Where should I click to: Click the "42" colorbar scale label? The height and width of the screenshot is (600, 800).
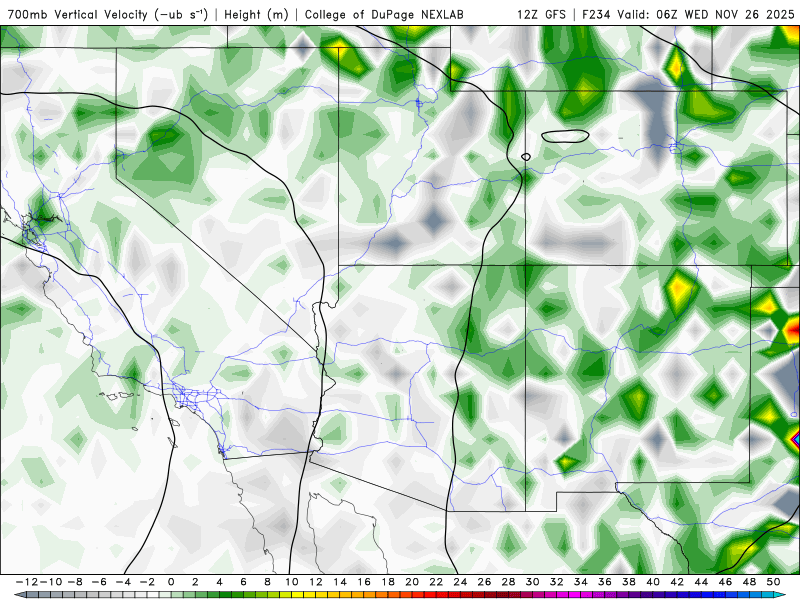click(677, 582)
